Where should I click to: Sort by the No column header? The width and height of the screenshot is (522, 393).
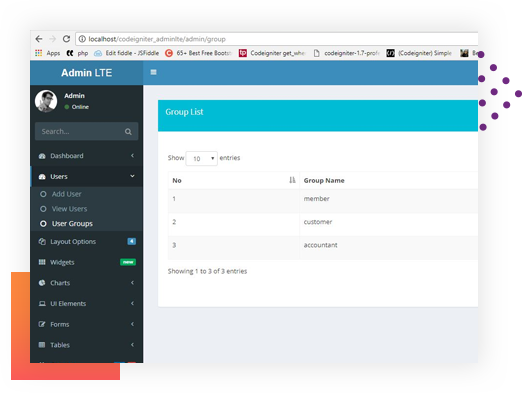tap(234, 180)
